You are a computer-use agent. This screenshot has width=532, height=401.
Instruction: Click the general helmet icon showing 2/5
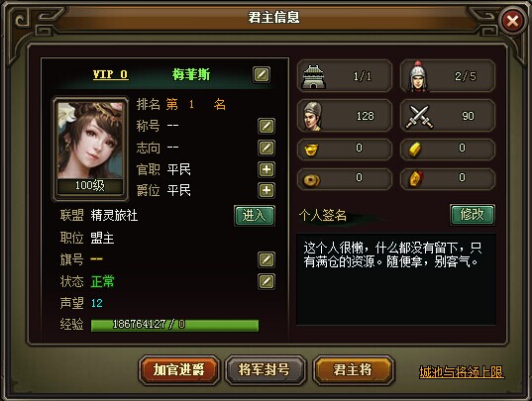[418, 76]
